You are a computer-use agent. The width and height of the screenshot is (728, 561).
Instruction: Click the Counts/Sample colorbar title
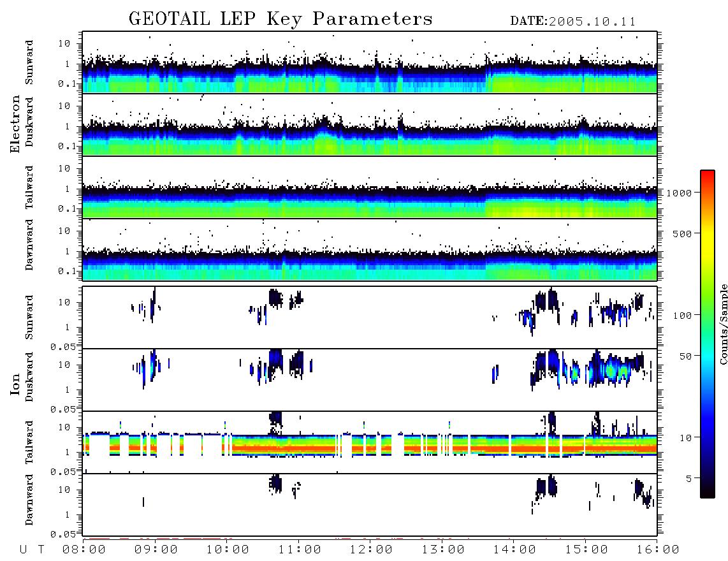coord(724,324)
